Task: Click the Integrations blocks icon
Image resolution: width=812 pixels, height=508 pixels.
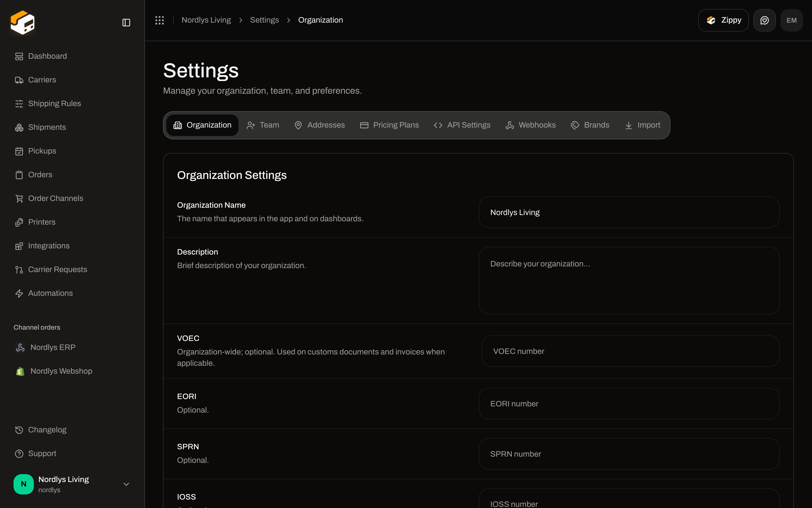Action: point(19,246)
